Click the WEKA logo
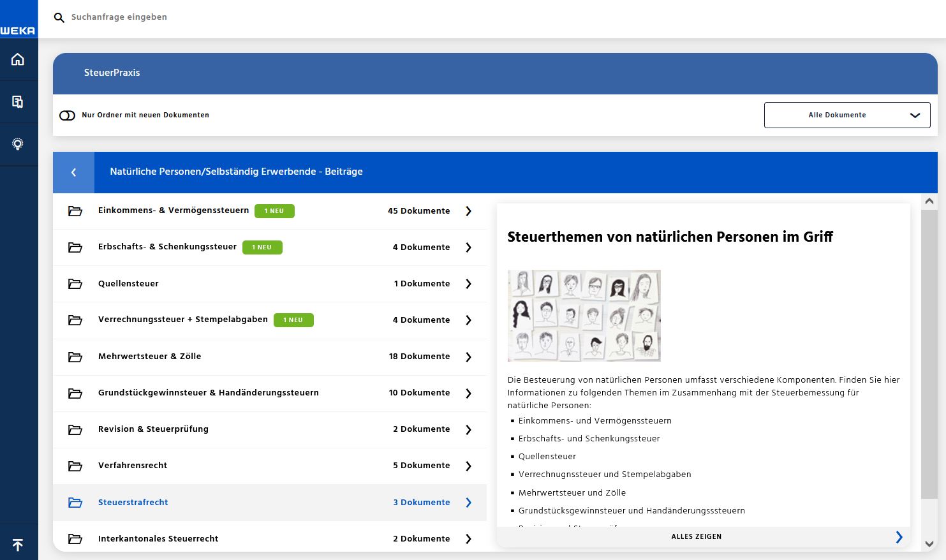The image size is (946, 560). 18,29
